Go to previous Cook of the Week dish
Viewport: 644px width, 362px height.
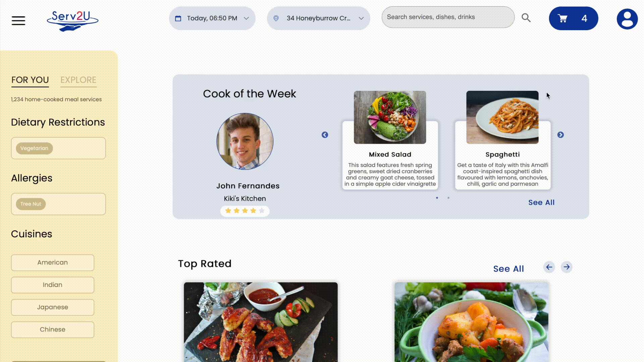(325, 135)
